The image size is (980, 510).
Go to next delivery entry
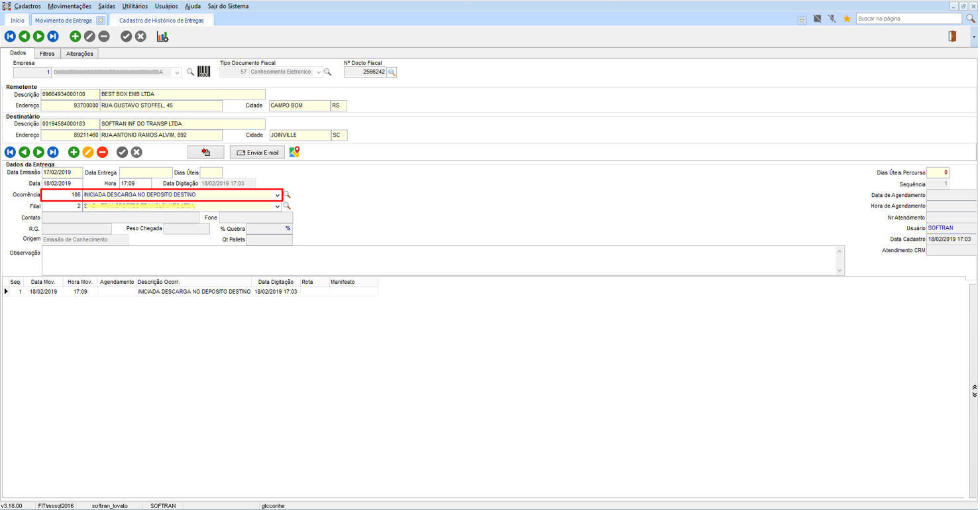(39, 153)
